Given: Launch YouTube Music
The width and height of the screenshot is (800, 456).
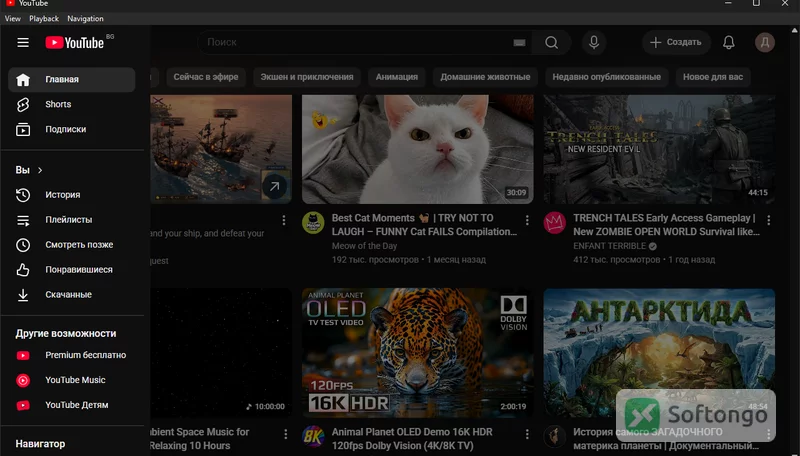Looking at the screenshot, I should point(71,380).
